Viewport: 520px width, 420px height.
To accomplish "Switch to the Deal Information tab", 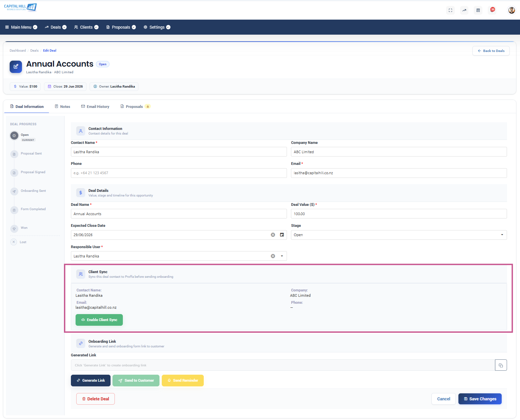I will point(27,107).
